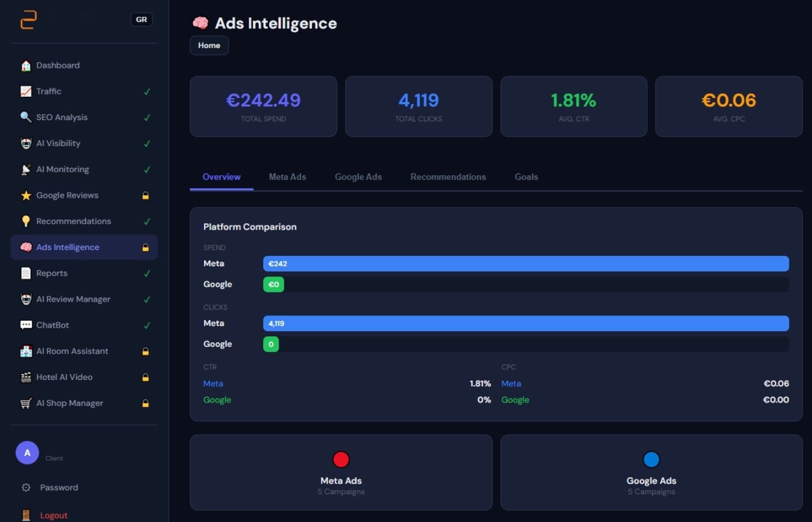This screenshot has width=812, height=522.
Task: Open the Reports document icon
Action: (x=26, y=273)
